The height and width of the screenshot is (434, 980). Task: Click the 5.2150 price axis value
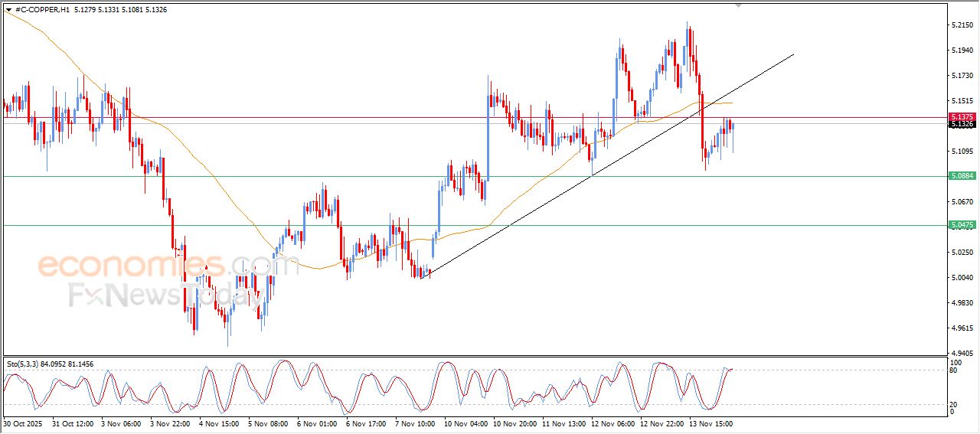pyautogui.click(x=962, y=25)
